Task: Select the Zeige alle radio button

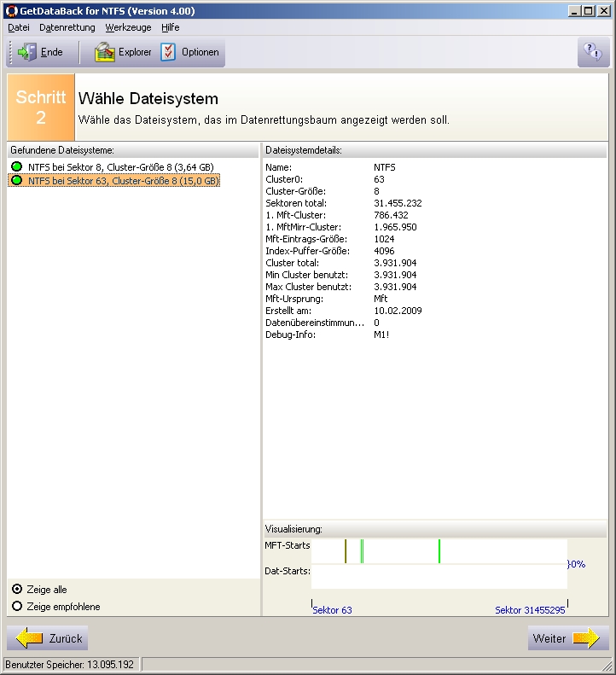Action: point(17,589)
